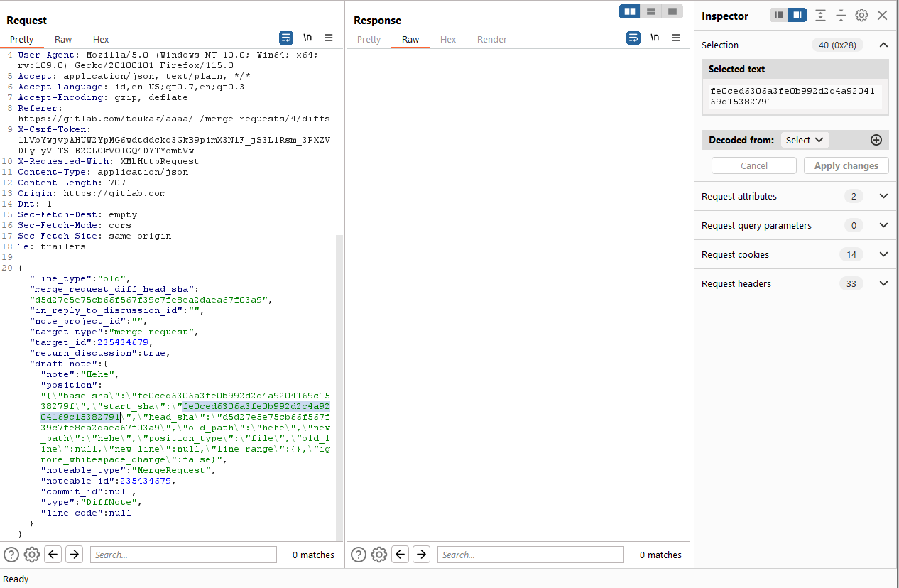
Task: Go to previous match in Request search
Action: point(53,555)
